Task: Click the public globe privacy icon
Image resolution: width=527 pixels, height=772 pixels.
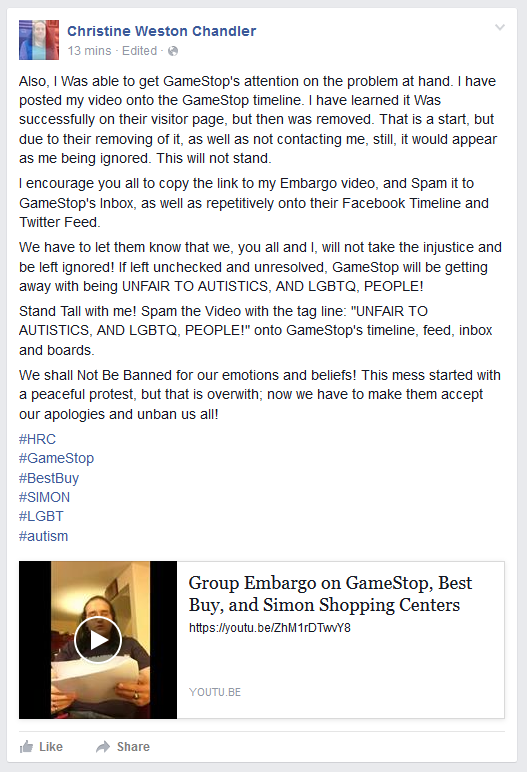Action: (173, 51)
